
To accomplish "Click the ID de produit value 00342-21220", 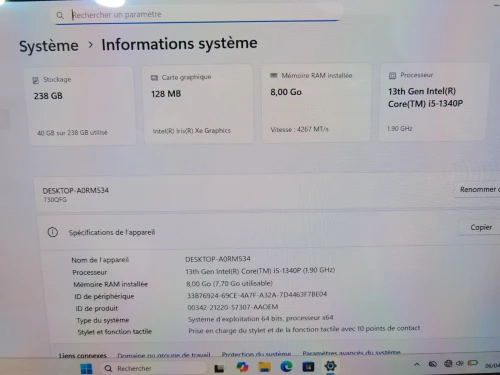I will [x=233, y=307].
